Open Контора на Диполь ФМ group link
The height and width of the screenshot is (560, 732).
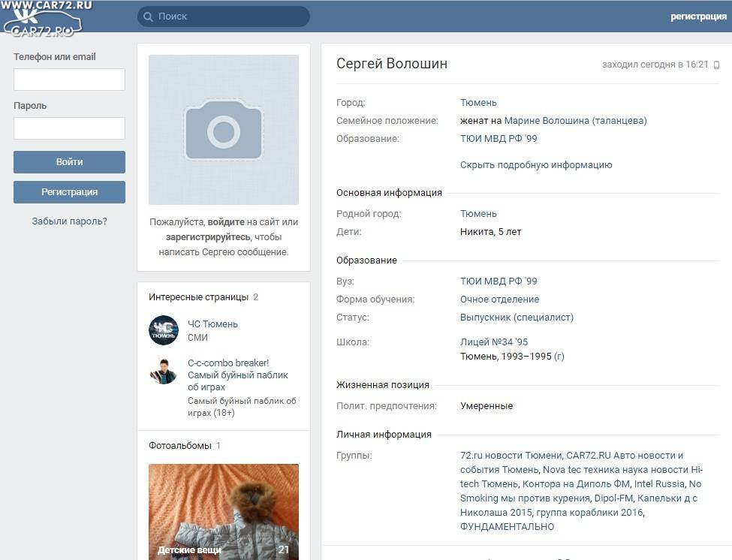576,484
